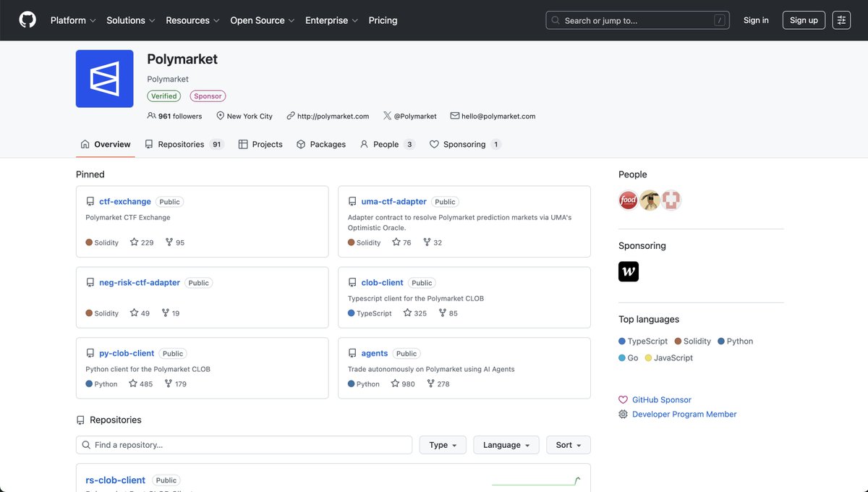The width and height of the screenshot is (868, 492).
Task: Filter by Go in Top languages
Action: (629, 358)
